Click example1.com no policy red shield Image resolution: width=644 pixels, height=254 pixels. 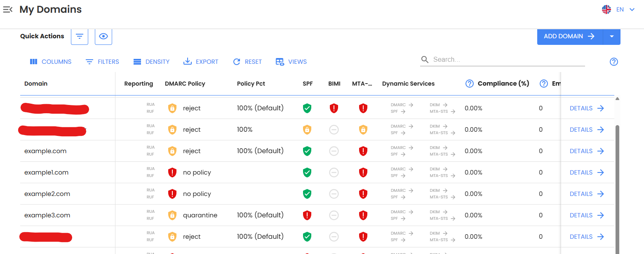(172, 172)
